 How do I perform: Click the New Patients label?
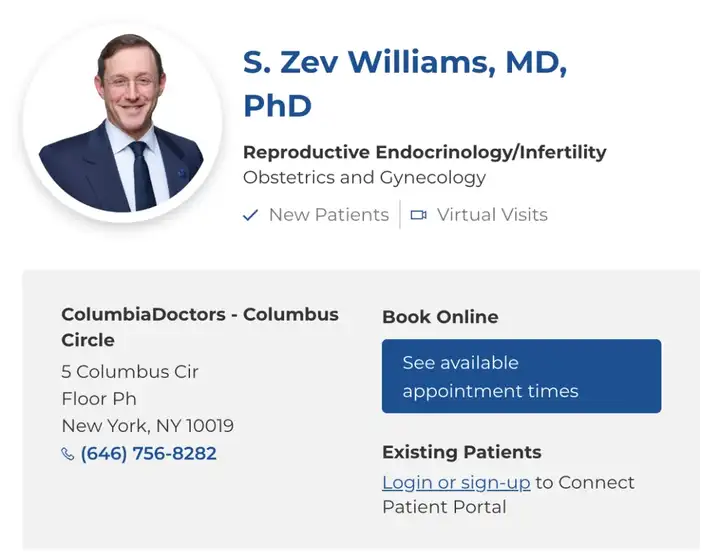(328, 215)
